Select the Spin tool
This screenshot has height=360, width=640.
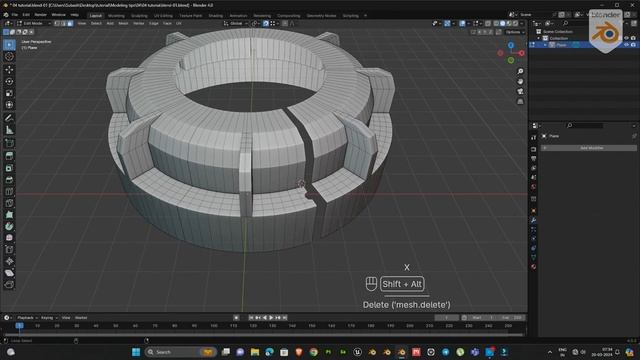[x=9, y=226]
